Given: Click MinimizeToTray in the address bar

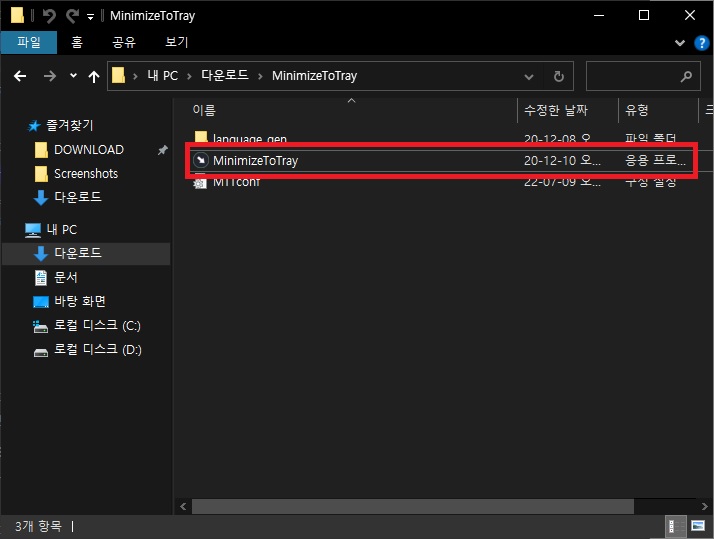Looking at the screenshot, I should pos(314,76).
